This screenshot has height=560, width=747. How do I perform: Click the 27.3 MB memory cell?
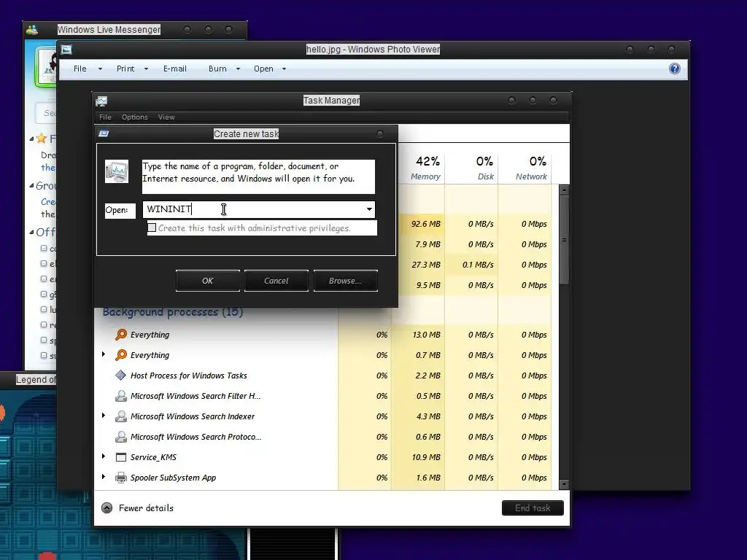tap(418, 265)
